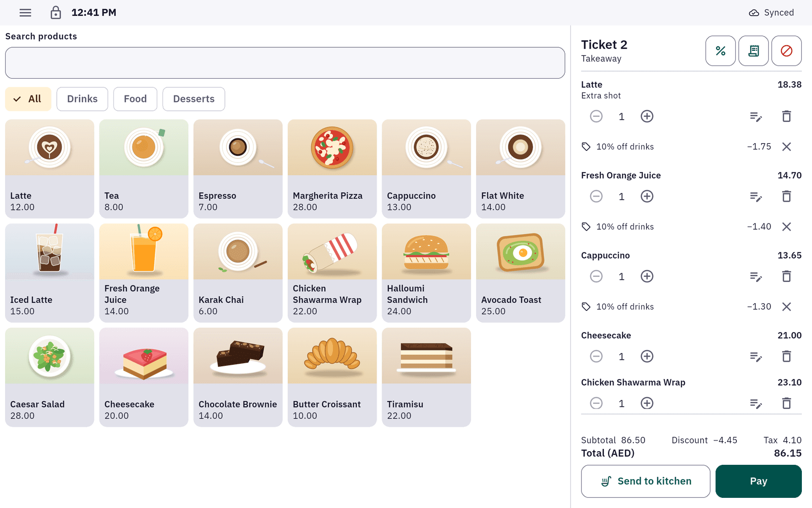Add Tiramisu to the order
812x508 pixels.
click(x=426, y=377)
